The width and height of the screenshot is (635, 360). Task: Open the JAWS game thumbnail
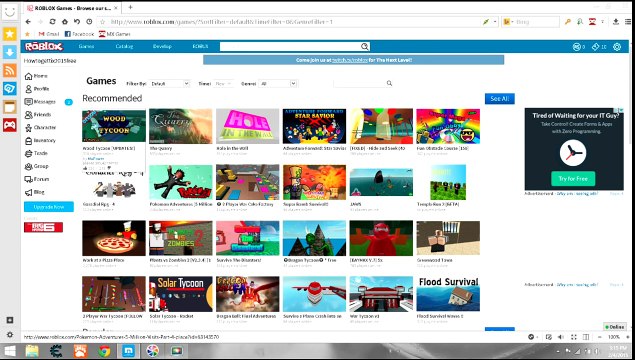coord(381,182)
